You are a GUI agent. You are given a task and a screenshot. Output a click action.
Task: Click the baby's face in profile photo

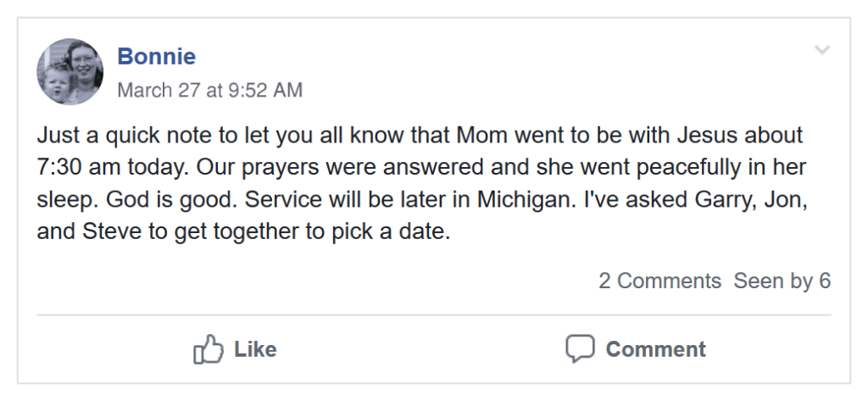(56, 84)
